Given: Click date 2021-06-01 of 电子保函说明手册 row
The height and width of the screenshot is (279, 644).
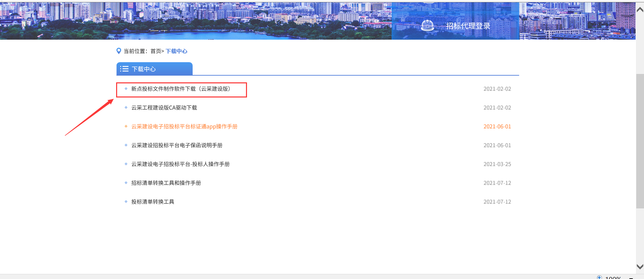Looking at the screenshot, I should click(x=497, y=145).
